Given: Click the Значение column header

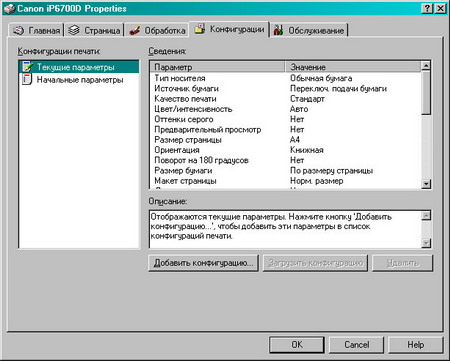Looking at the screenshot, I should click(353, 67).
